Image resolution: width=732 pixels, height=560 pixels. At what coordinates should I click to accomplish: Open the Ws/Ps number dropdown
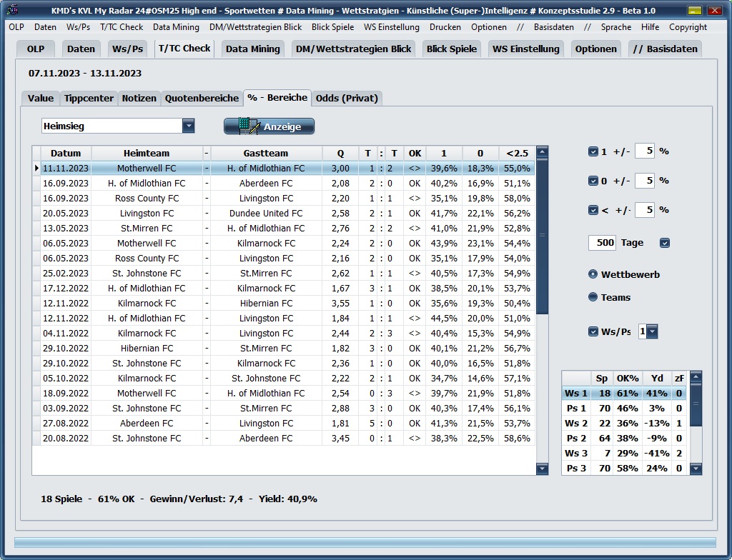(651, 331)
